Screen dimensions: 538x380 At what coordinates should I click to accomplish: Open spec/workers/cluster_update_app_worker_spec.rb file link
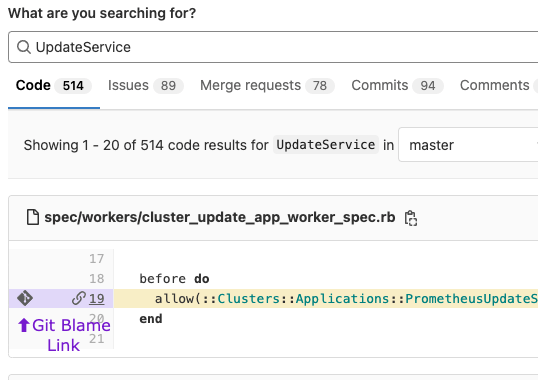220,217
